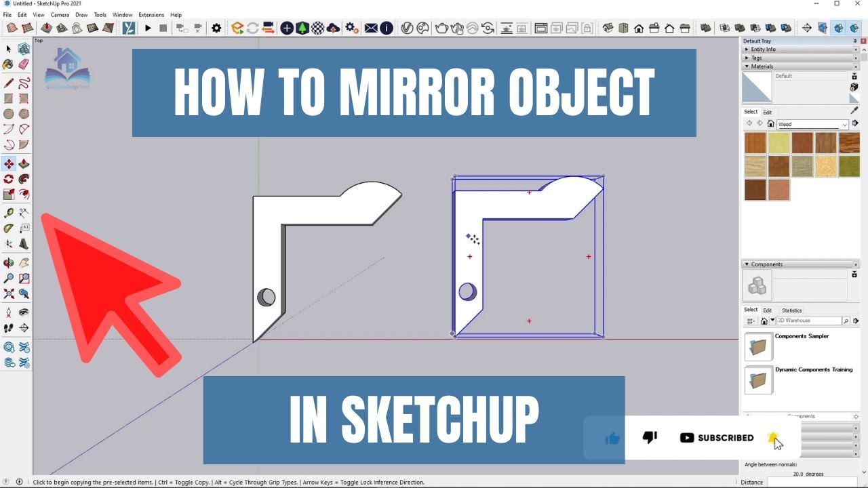Open the Draw menu
The width and height of the screenshot is (868, 488).
click(x=81, y=14)
